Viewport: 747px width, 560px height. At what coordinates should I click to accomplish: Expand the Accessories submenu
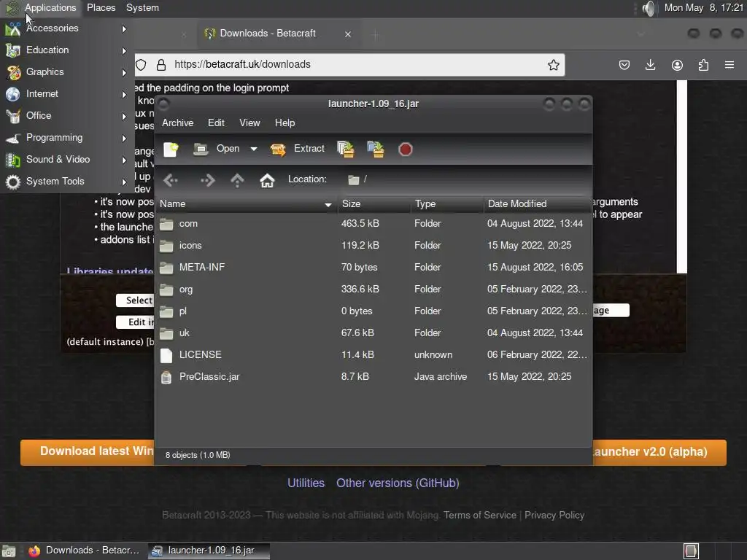tap(66, 28)
